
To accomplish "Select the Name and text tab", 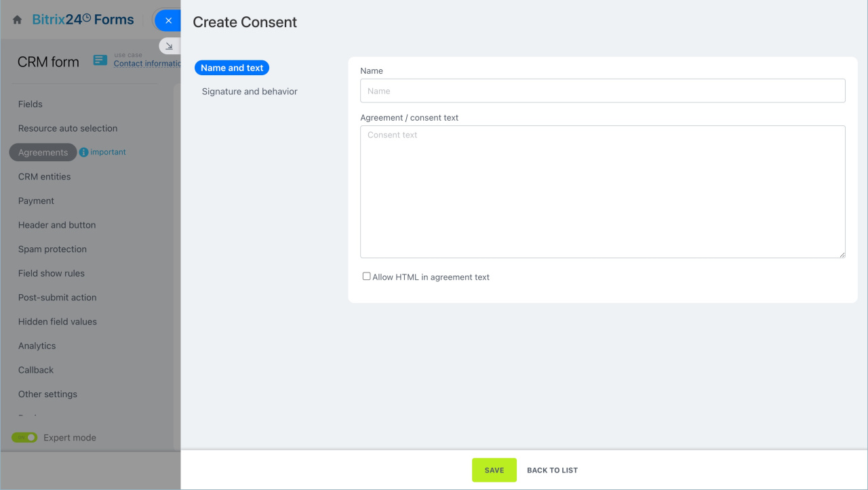I will [232, 68].
